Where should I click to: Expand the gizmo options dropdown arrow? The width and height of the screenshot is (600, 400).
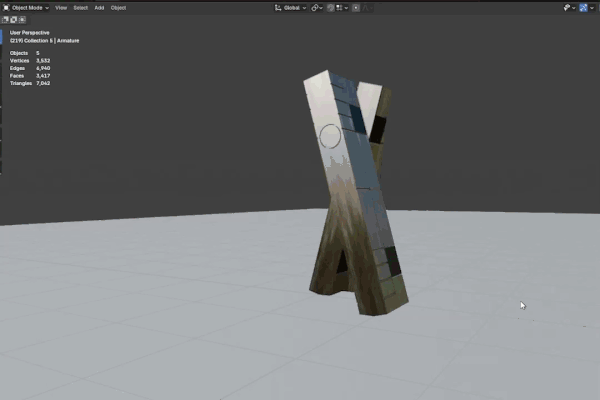pyautogui.click(x=594, y=7)
